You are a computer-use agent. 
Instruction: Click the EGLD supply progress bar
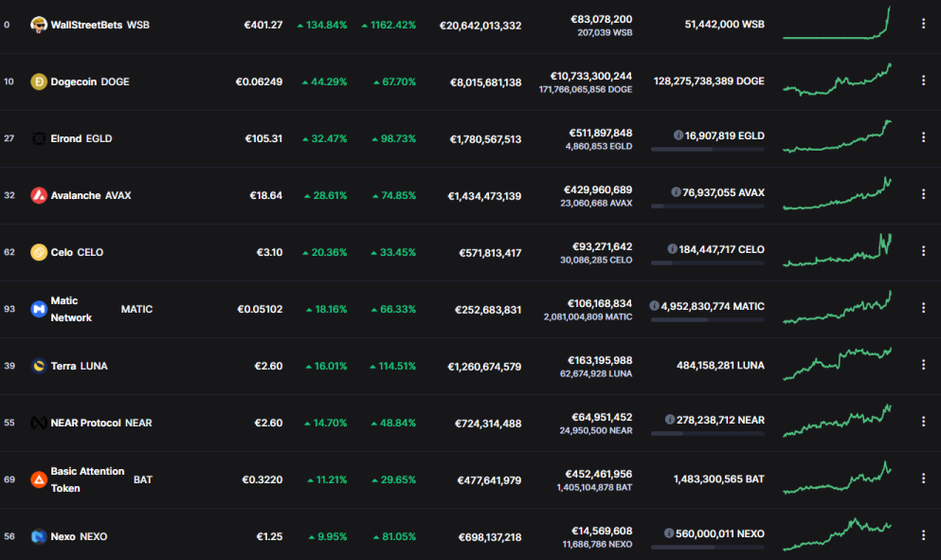(x=708, y=149)
